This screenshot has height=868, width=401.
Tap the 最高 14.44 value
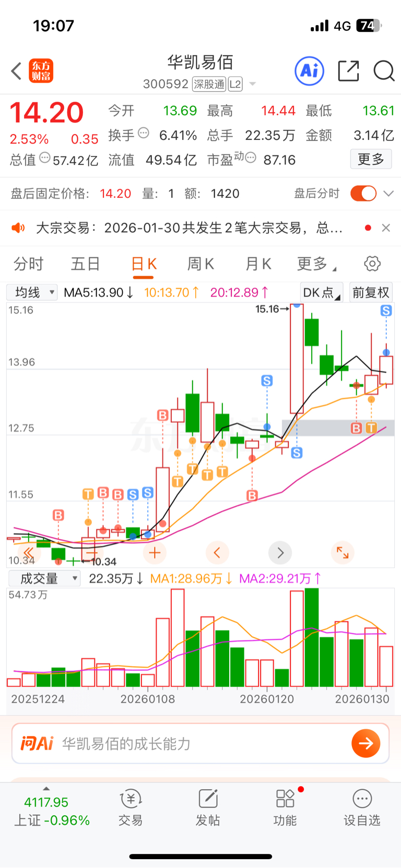pos(278,111)
